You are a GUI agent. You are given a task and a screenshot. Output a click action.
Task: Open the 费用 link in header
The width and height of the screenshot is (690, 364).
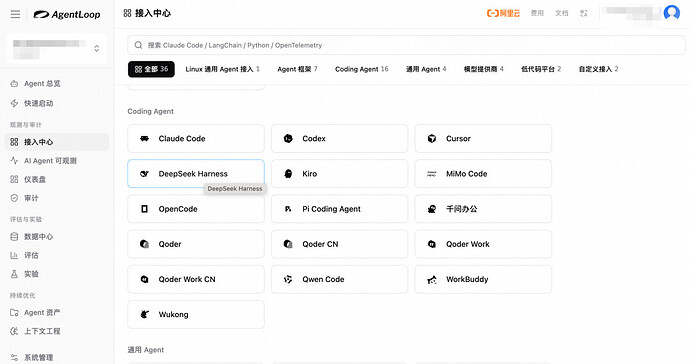point(537,13)
